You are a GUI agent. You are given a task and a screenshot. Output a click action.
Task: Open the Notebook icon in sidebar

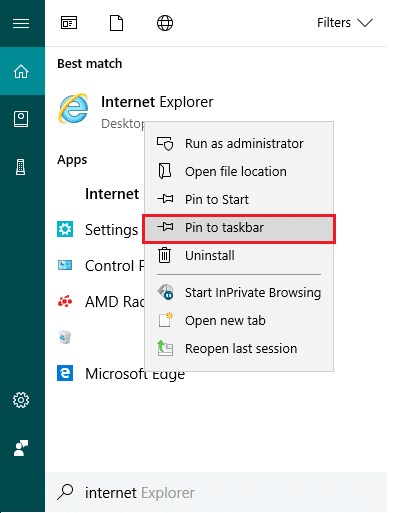coord(21,119)
